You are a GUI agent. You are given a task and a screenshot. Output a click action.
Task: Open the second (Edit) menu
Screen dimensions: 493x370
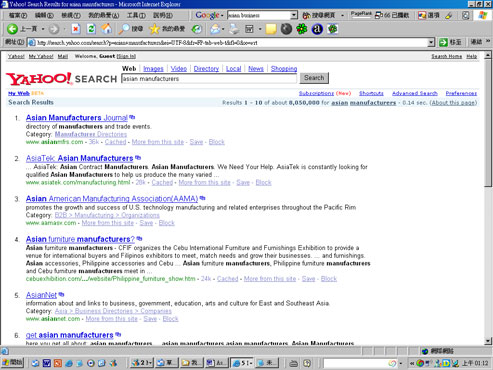[44, 15]
